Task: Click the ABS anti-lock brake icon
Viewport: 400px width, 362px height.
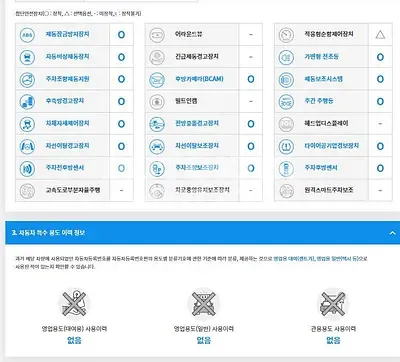Action: click(x=27, y=35)
